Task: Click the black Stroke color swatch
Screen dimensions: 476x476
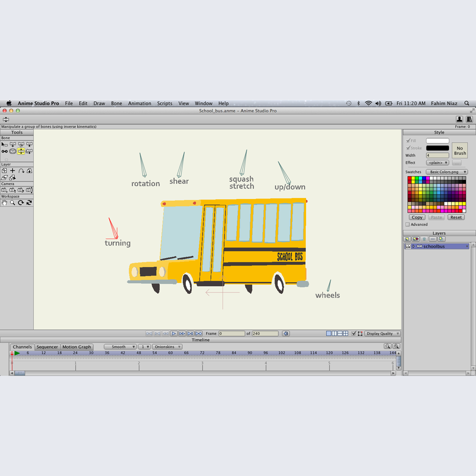Action: coord(437,148)
